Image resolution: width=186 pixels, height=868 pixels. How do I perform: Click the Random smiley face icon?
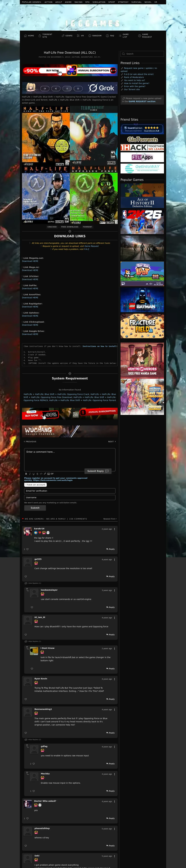pos(90,36)
